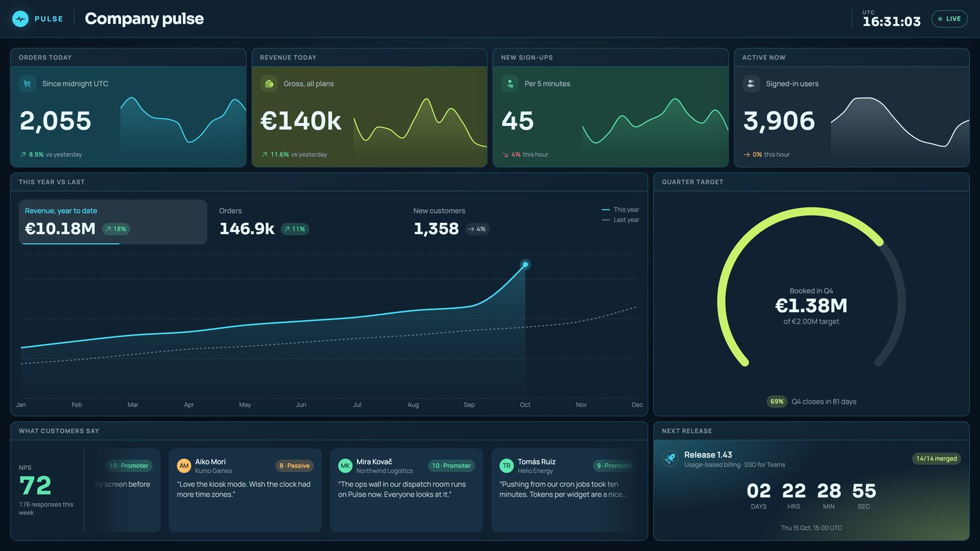Click the Active Now sparkline chart

(x=900, y=126)
